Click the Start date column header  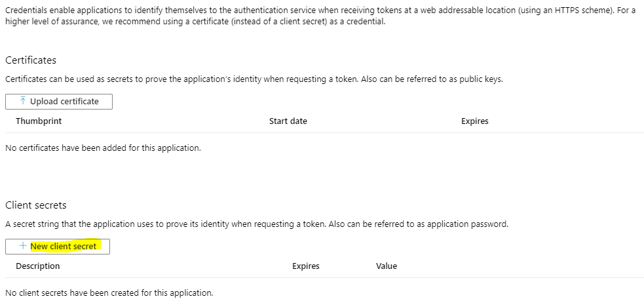(x=288, y=121)
